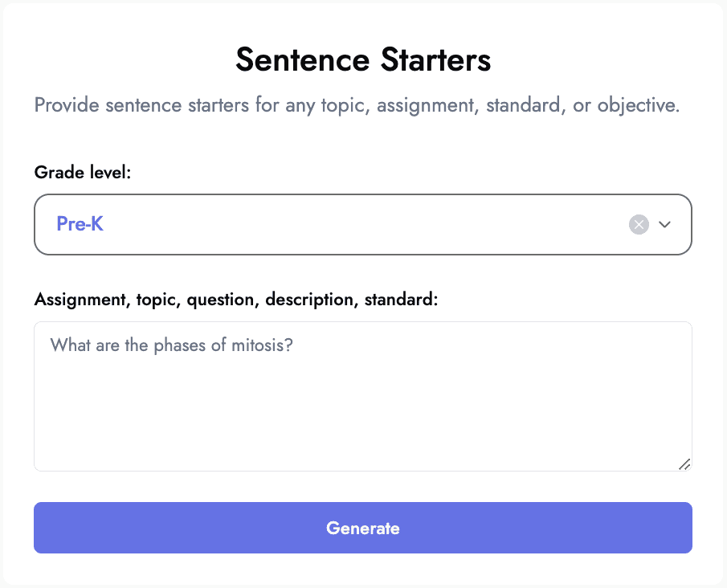
Task: Remove selected grade with the gray X
Action: point(639,224)
